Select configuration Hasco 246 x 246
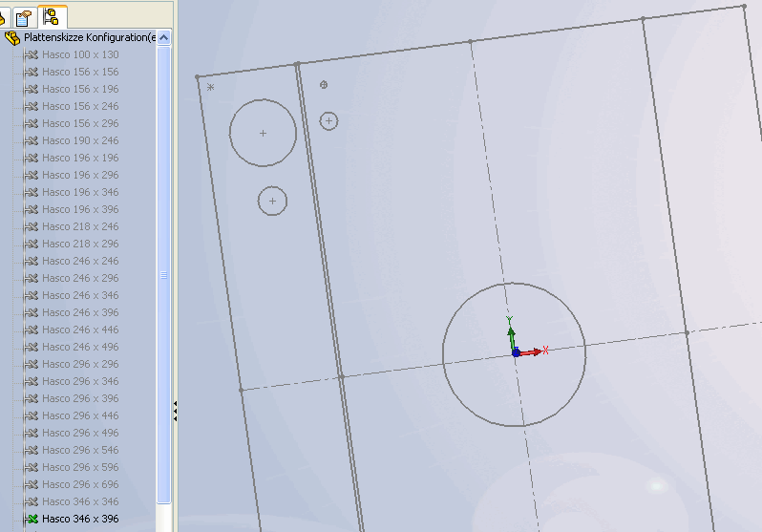This screenshot has width=762, height=532. pyautogui.click(x=80, y=261)
